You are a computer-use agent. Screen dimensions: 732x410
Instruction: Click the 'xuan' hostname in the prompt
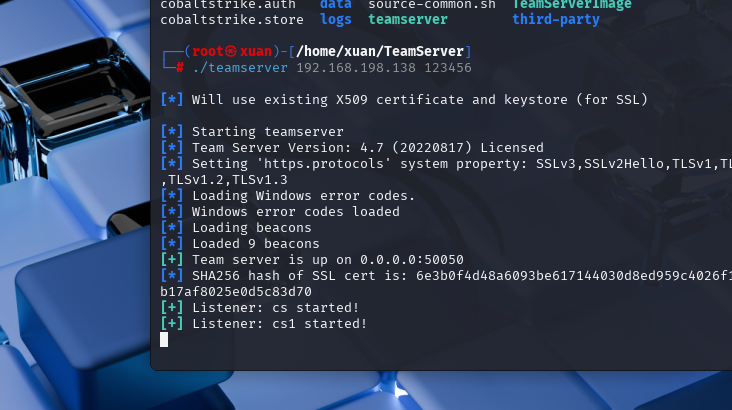255,51
